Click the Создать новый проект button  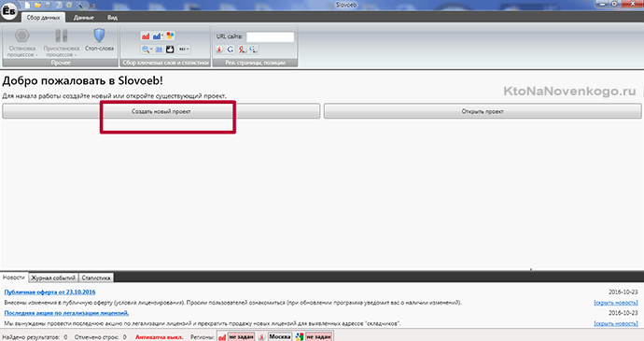(x=161, y=111)
